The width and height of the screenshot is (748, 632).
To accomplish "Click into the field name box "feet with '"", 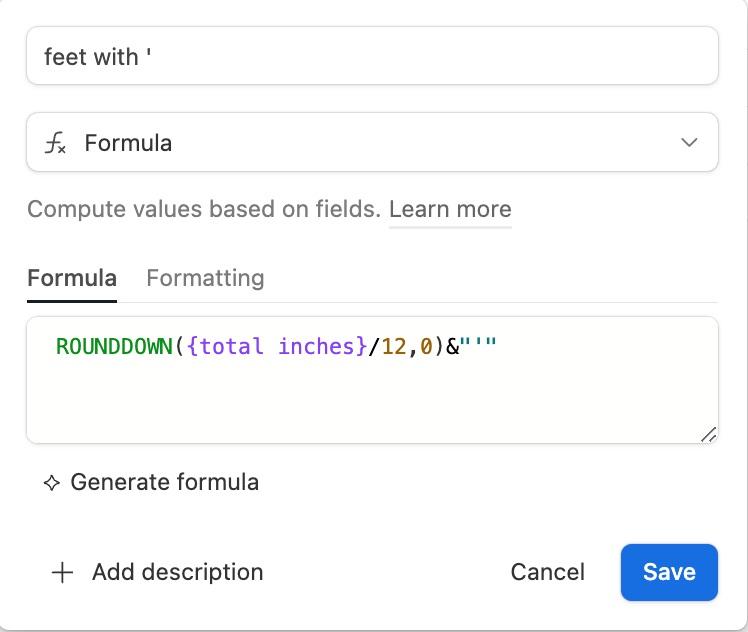I will pyautogui.click(x=372, y=56).
